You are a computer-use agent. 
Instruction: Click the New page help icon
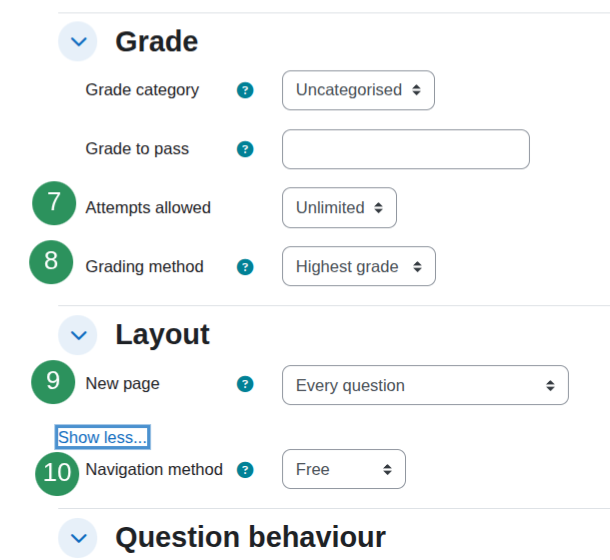pos(245,384)
